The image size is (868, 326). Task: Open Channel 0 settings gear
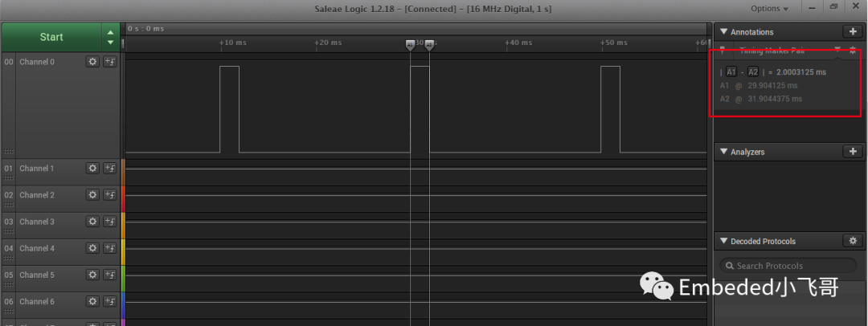click(92, 62)
